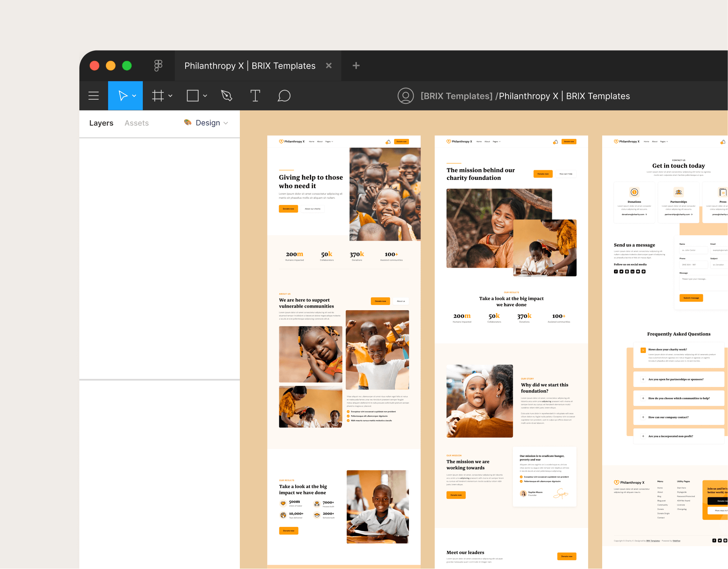Click the account avatar icon near the breadcrumb
The image size is (728, 569).
point(406,96)
